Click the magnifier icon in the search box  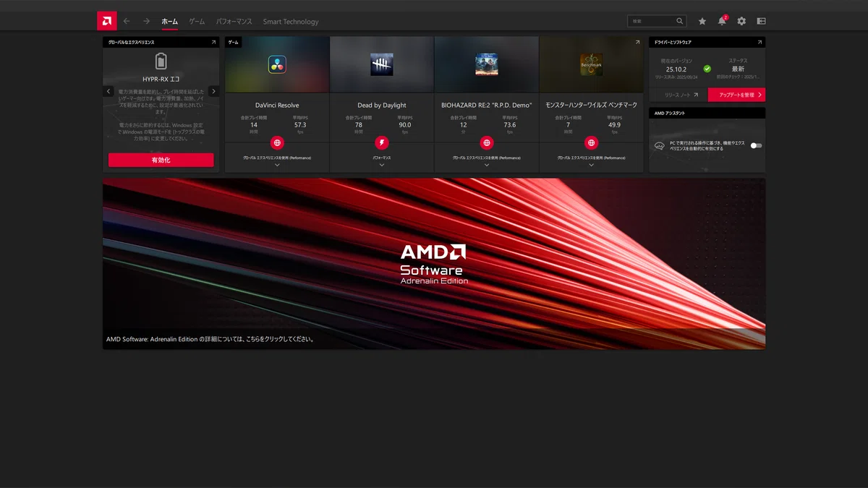pyautogui.click(x=680, y=21)
